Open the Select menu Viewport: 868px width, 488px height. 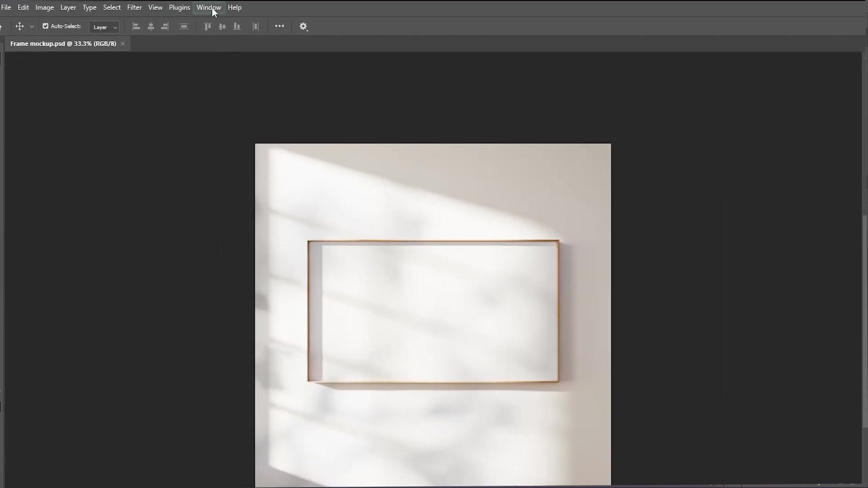112,7
